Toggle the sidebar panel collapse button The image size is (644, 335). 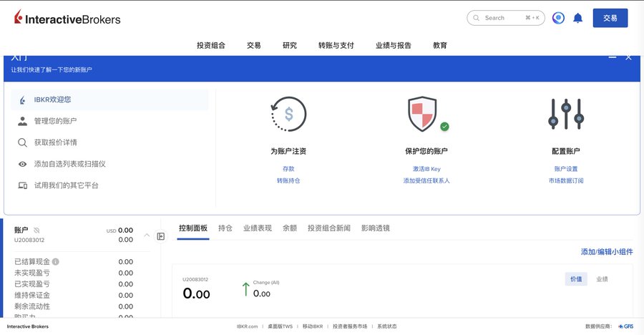(x=160, y=236)
